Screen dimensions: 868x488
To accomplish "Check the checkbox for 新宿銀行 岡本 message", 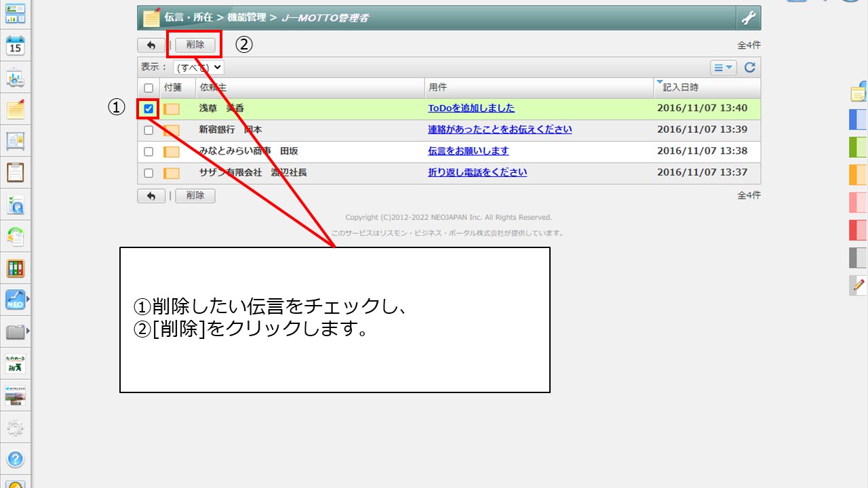I will tap(149, 130).
